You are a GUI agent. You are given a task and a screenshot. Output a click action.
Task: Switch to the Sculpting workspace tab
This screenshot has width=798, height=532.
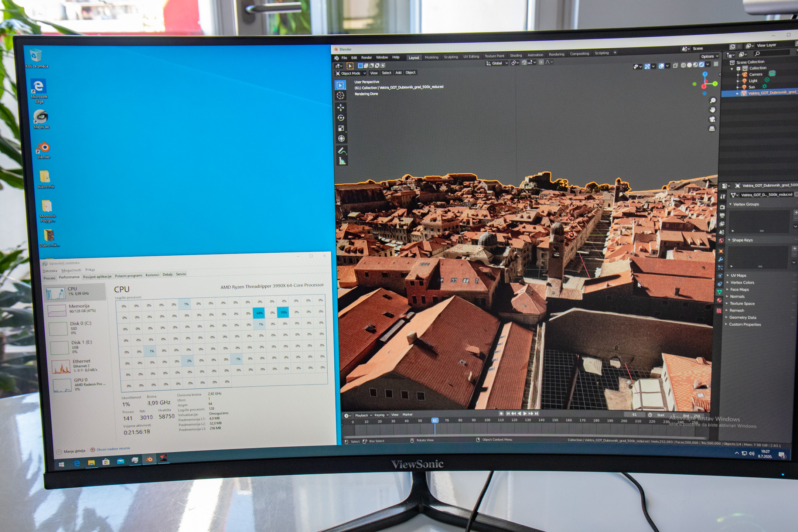point(450,57)
